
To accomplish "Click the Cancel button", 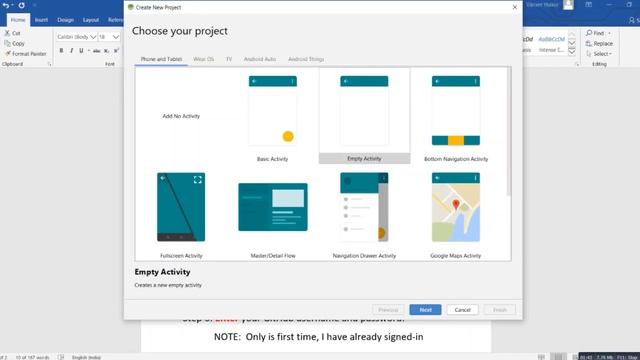I will [x=462, y=310].
